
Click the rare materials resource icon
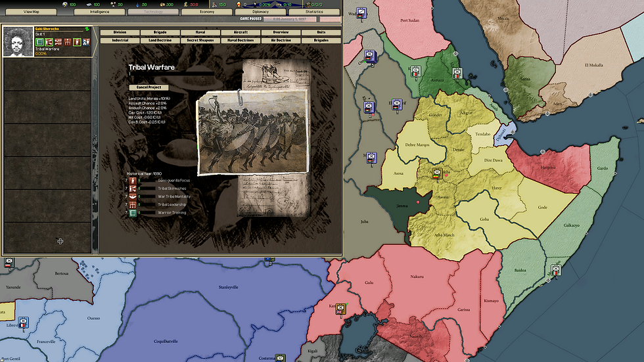113,5
